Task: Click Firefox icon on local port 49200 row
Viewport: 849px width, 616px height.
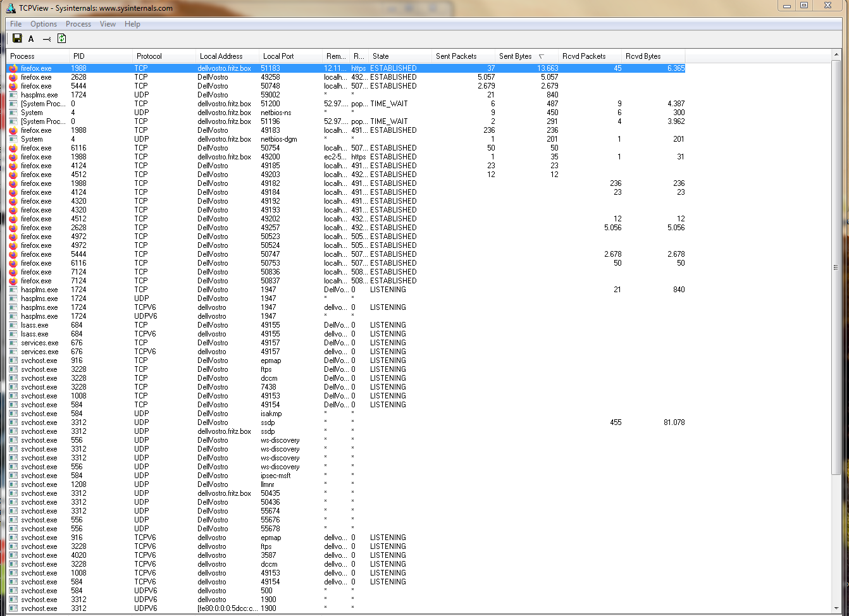Action: (x=13, y=157)
